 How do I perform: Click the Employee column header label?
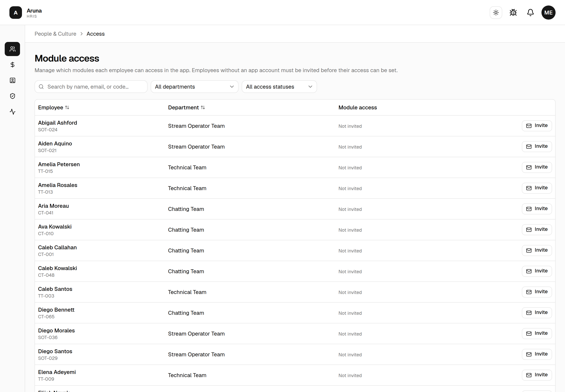coord(51,108)
